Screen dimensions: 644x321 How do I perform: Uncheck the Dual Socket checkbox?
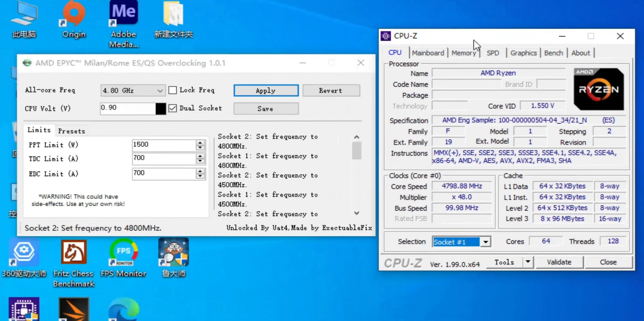pos(173,108)
